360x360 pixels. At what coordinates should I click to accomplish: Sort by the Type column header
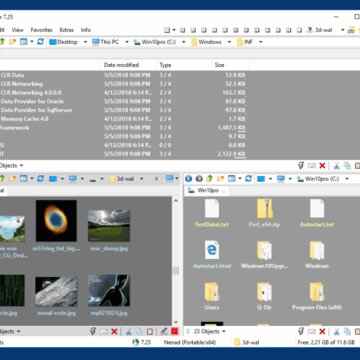pos(165,65)
